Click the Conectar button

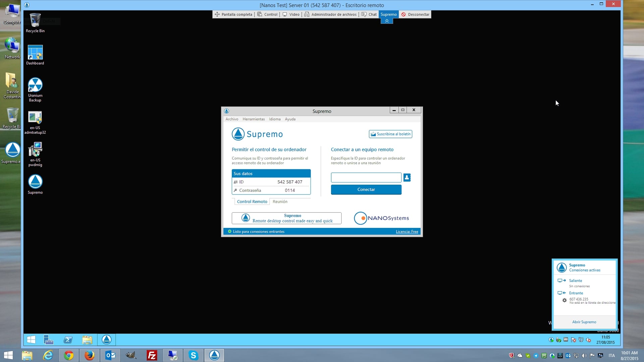click(366, 189)
